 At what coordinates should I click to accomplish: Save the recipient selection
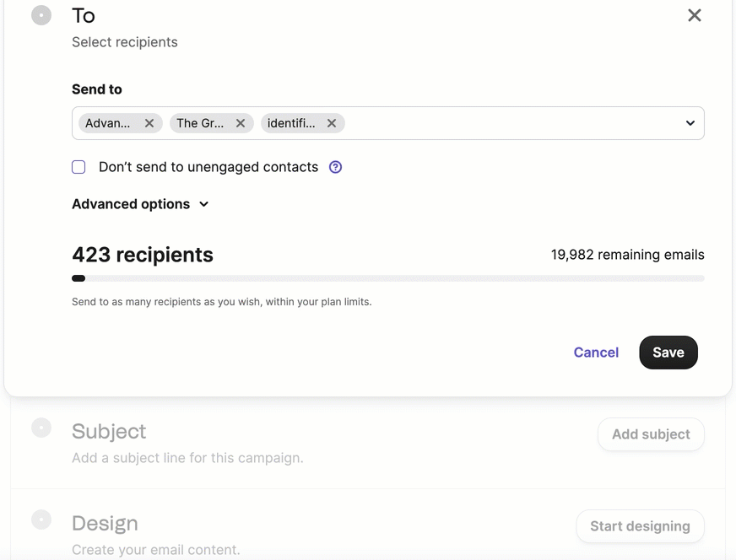[x=668, y=353]
